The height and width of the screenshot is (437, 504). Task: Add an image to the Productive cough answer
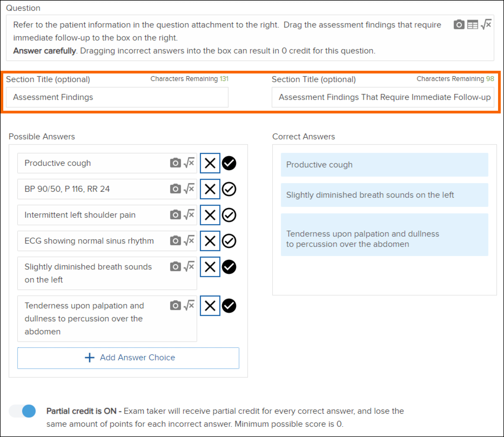pyautogui.click(x=176, y=163)
